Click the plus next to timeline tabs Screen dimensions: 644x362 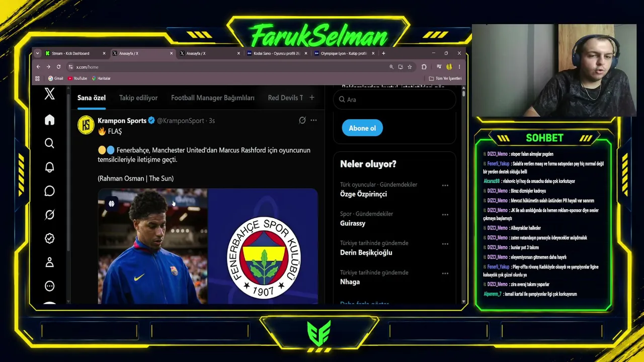[312, 98]
